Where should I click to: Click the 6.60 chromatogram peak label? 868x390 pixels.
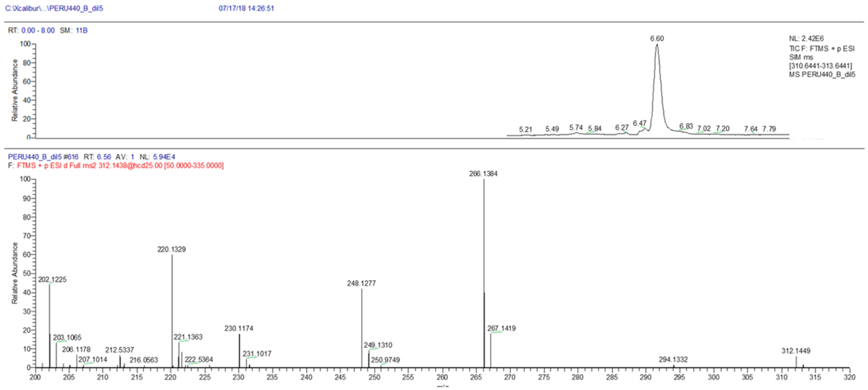click(657, 39)
